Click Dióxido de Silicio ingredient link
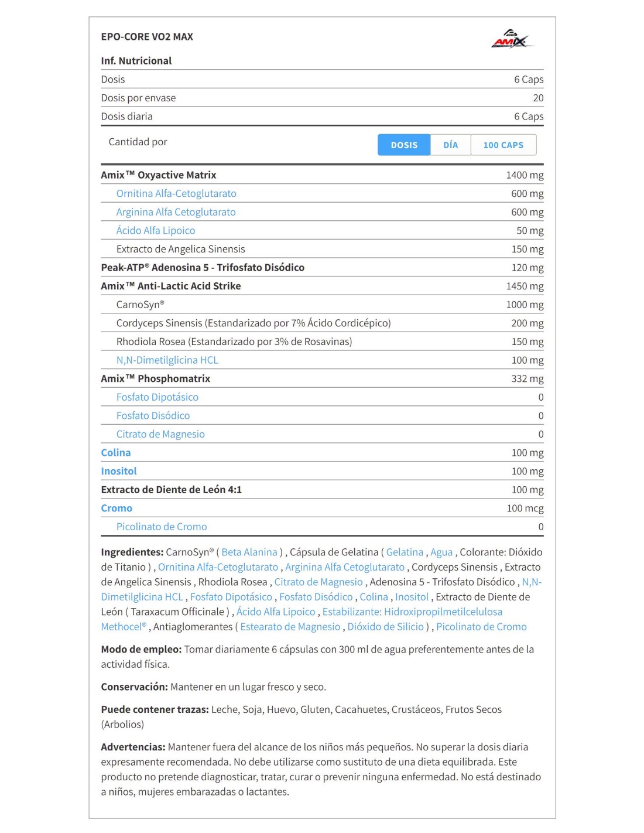The height and width of the screenshot is (833, 644). click(385, 627)
